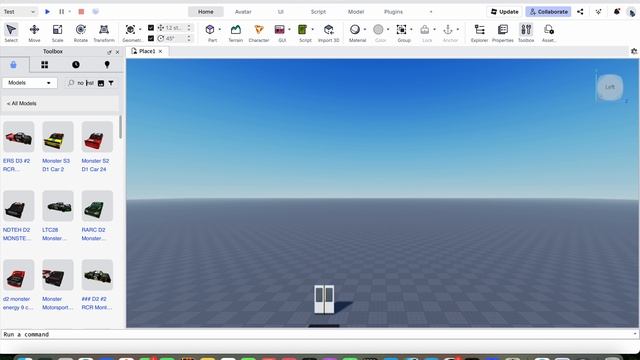This screenshot has width=640, height=360.
Task: Stop the playtest
Action: [81, 12]
